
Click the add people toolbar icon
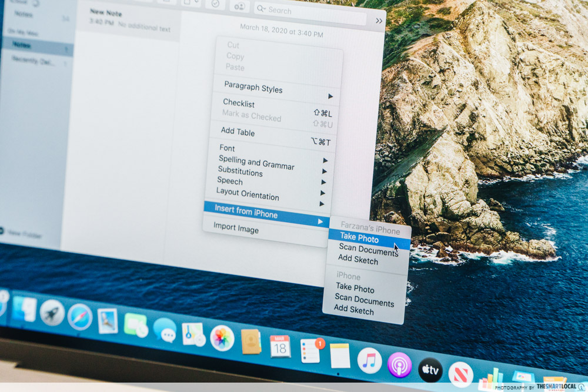click(239, 6)
